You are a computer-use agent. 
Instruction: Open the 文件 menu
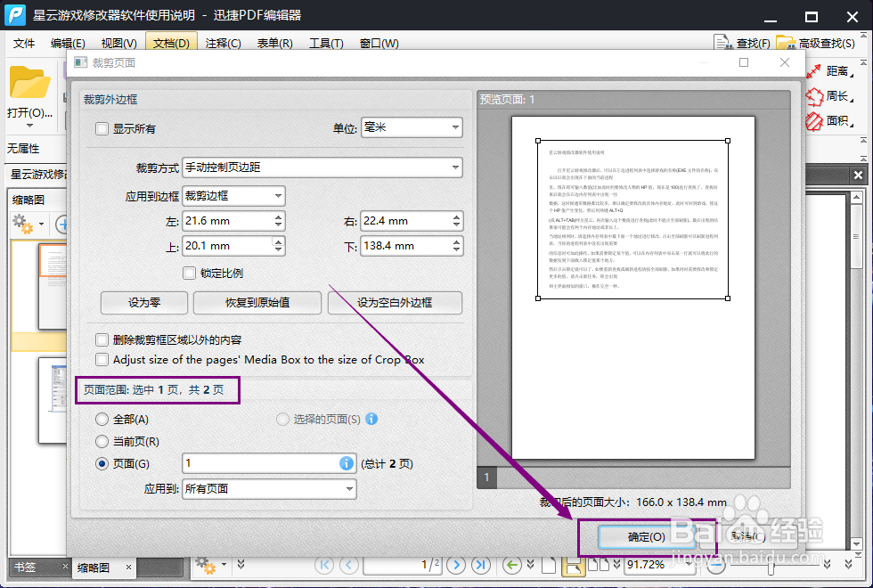(x=24, y=43)
